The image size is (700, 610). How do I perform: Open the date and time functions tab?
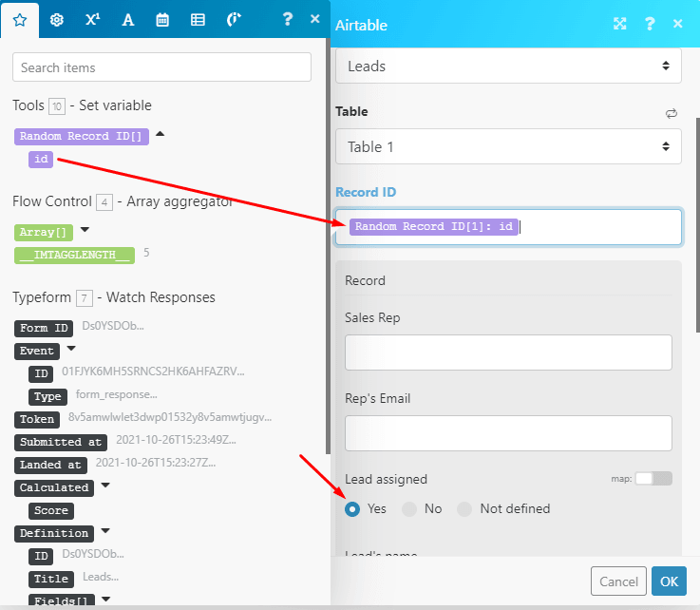(162, 19)
